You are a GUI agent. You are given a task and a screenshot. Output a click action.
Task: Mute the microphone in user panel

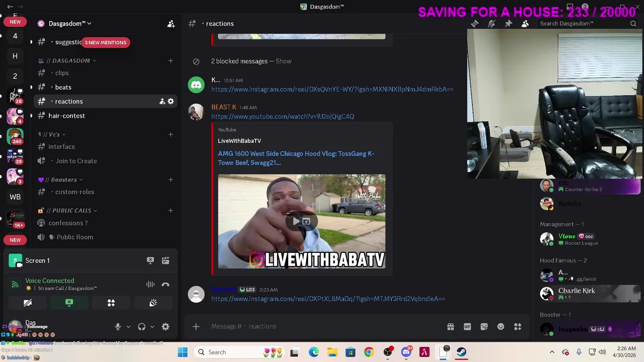point(118,327)
